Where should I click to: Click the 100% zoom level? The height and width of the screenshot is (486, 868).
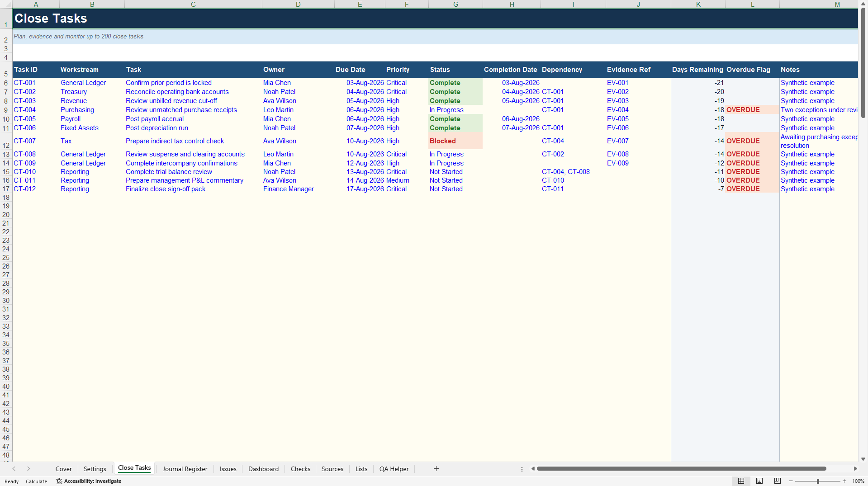pos(858,481)
